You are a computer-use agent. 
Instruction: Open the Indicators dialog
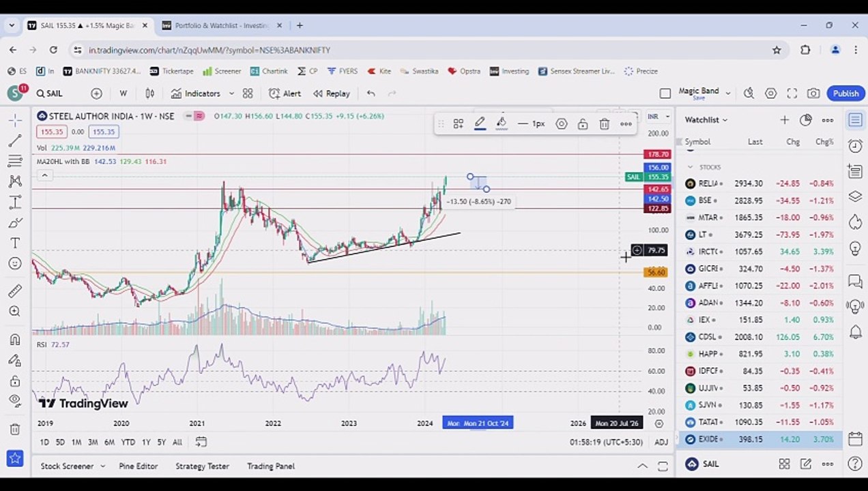(195, 93)
